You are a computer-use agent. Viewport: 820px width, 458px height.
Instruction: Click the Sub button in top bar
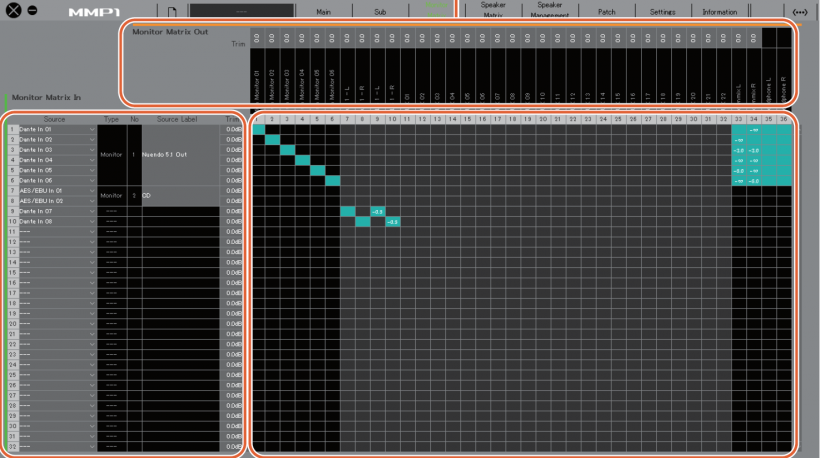pyautogui.click(x=379, y=12)
